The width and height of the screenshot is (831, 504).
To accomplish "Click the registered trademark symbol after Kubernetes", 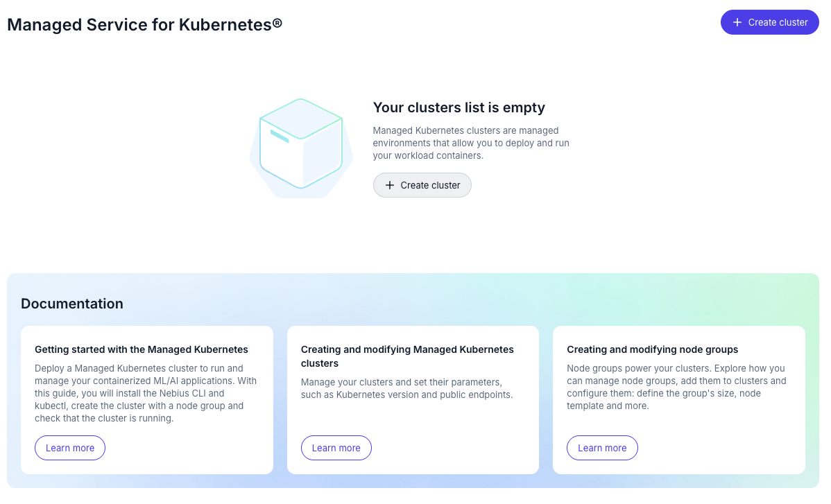I will click(x=277, y=23).
